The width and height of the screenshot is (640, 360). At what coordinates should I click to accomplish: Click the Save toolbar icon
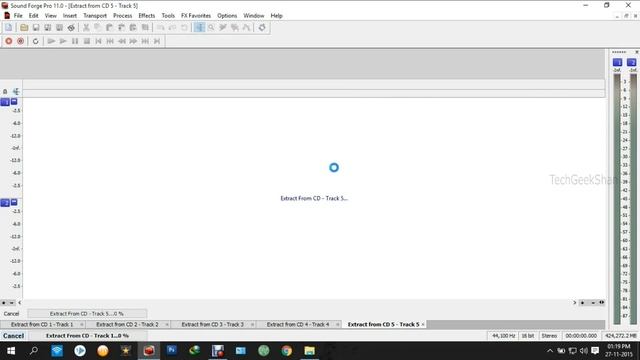tap(36, 27)
